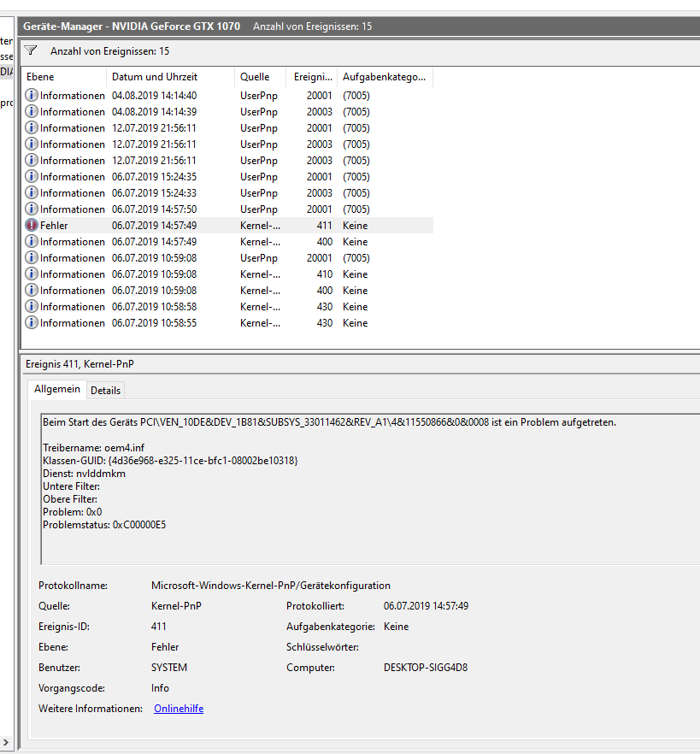Switch to the Details tab

click(105, 391)
